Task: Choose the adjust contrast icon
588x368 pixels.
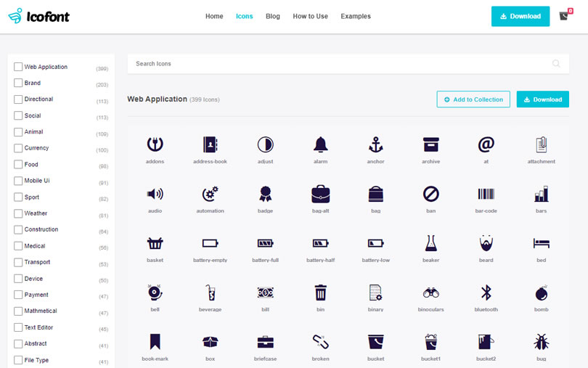Action: click(265, 144)
